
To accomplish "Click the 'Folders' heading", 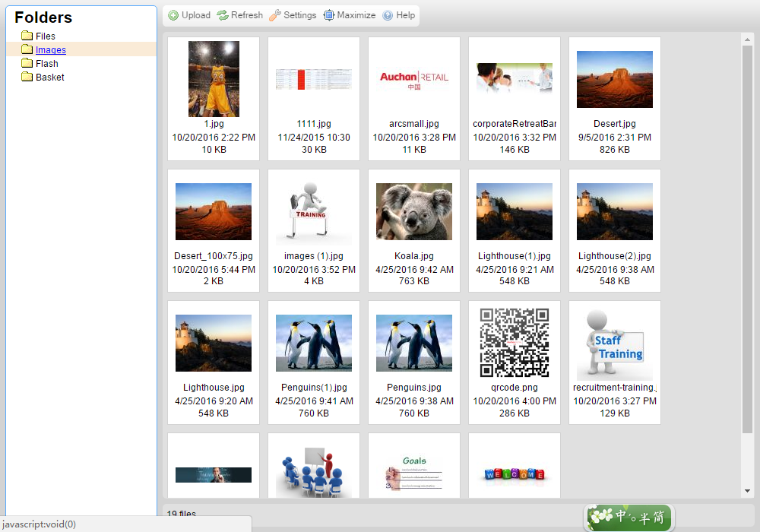I will (43, 17).
